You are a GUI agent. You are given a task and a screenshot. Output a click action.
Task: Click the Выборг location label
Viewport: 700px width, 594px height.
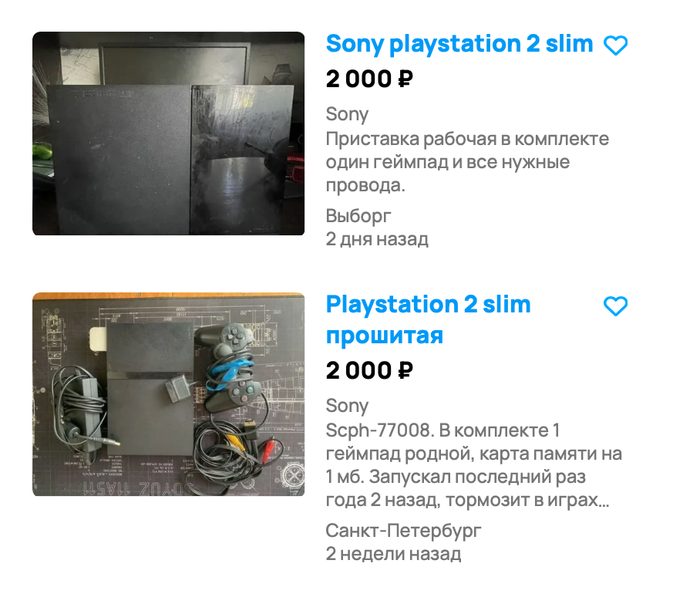pos(358,216)
